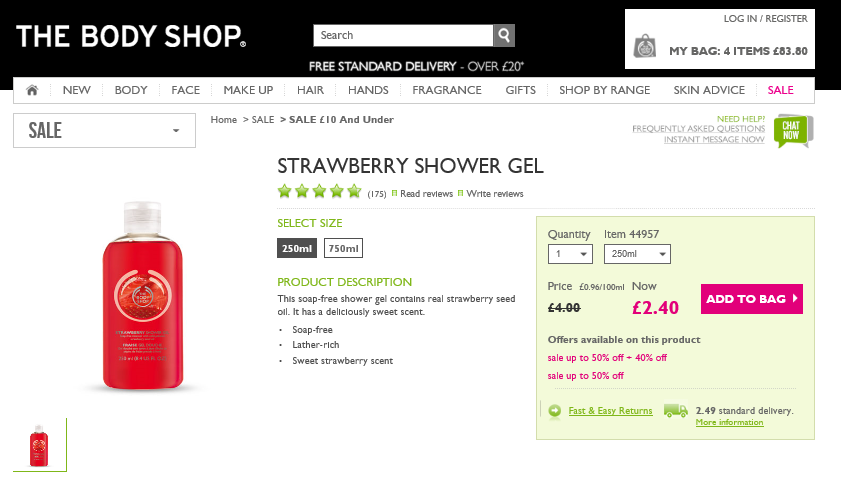841x477 pixels.
Task: Select the 750ml size option
Action: coord(343,248)
